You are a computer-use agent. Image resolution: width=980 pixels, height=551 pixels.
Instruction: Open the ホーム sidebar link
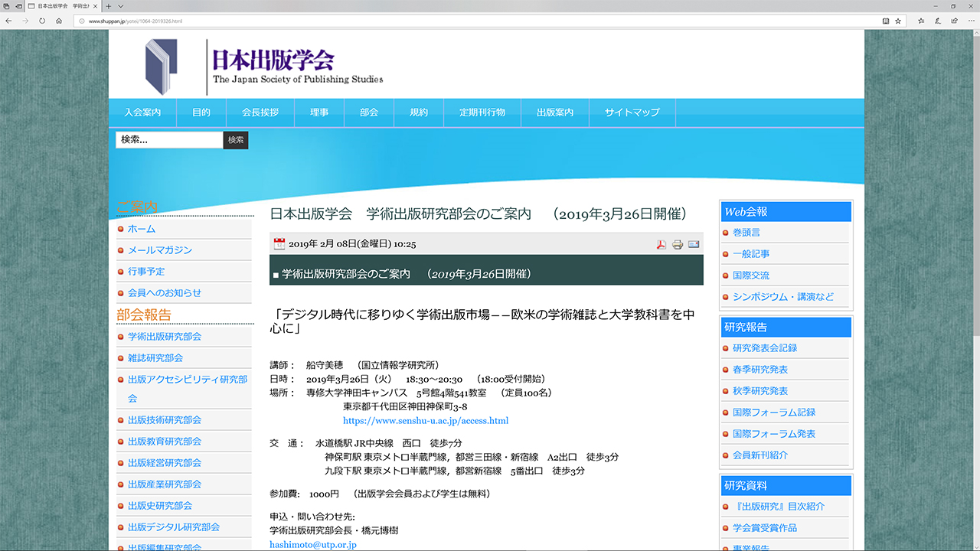142,229
